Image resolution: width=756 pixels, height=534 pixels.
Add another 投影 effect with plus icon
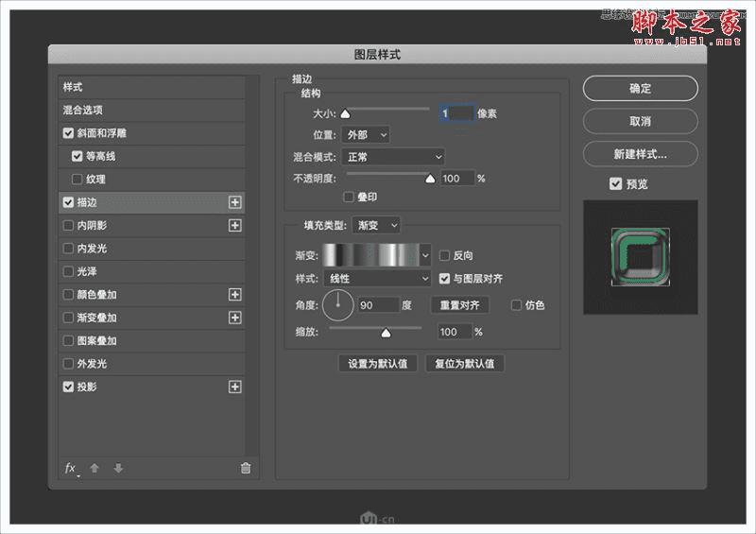[234, 387]
